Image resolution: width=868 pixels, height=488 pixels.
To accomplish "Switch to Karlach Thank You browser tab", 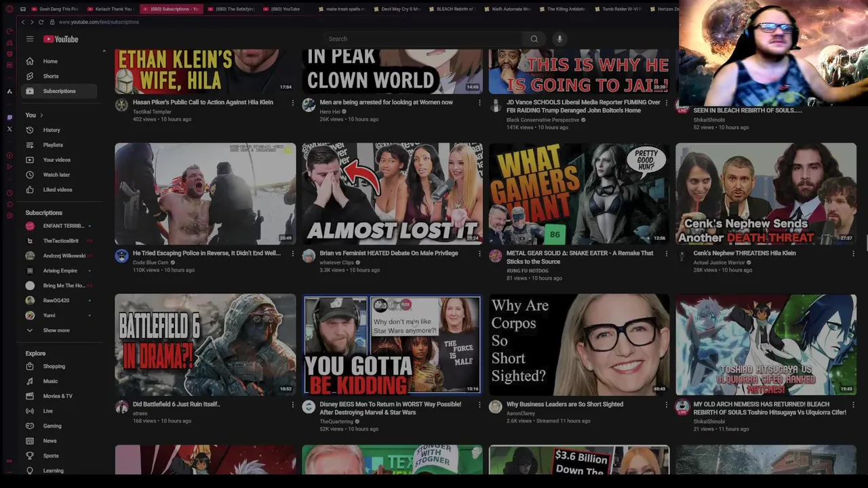I will click(x=111, y=9).
